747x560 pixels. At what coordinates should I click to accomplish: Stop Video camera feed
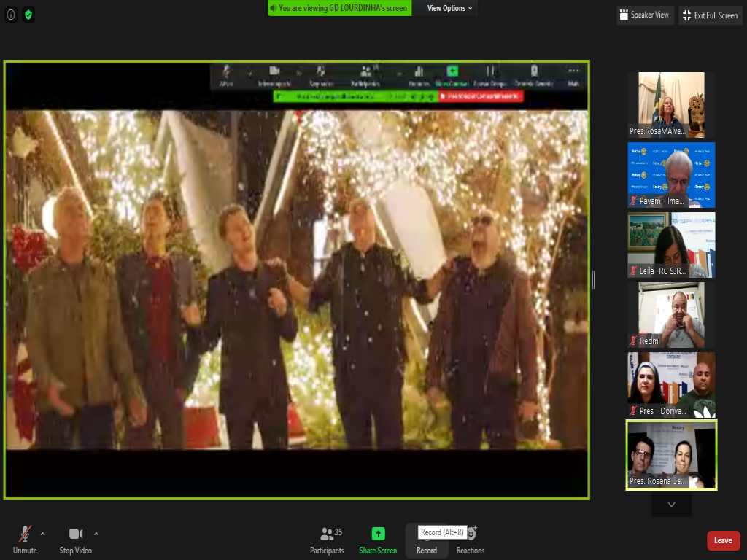pyautogui.click(x=75, y=540)
